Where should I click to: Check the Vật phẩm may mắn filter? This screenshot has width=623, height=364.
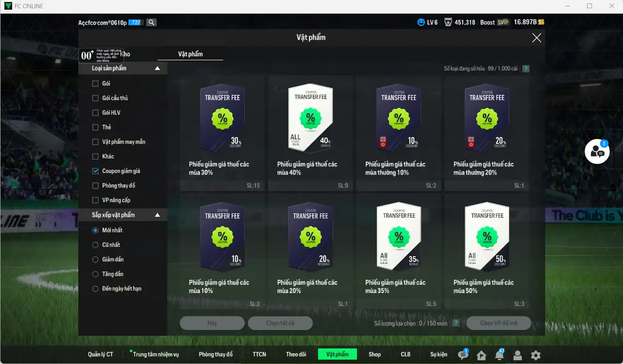click(95, 142)
